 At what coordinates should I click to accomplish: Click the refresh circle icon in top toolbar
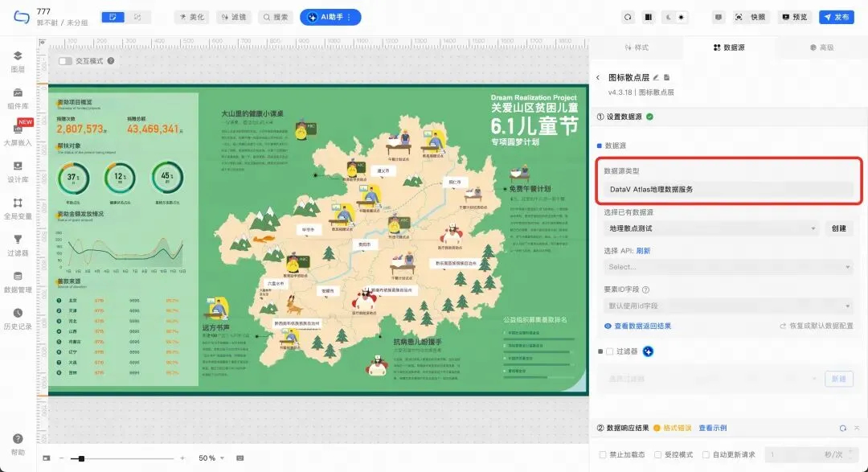click(x=628, y=17)
